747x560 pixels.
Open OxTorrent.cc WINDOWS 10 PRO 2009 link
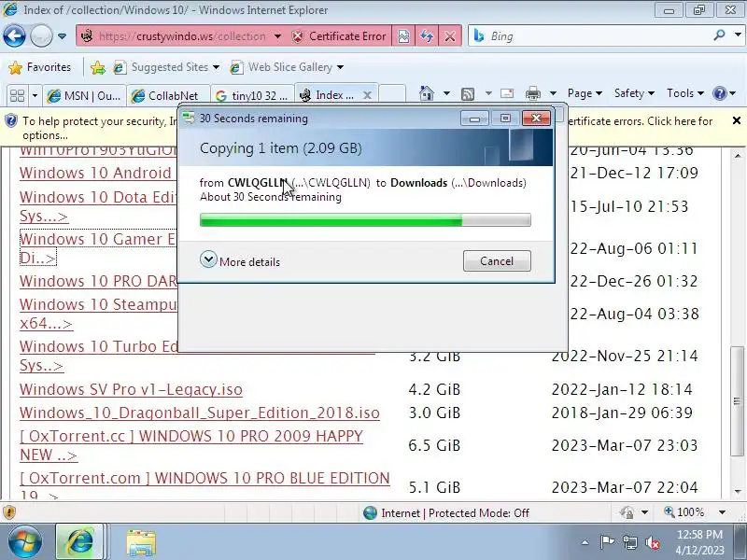coord(191,445)
